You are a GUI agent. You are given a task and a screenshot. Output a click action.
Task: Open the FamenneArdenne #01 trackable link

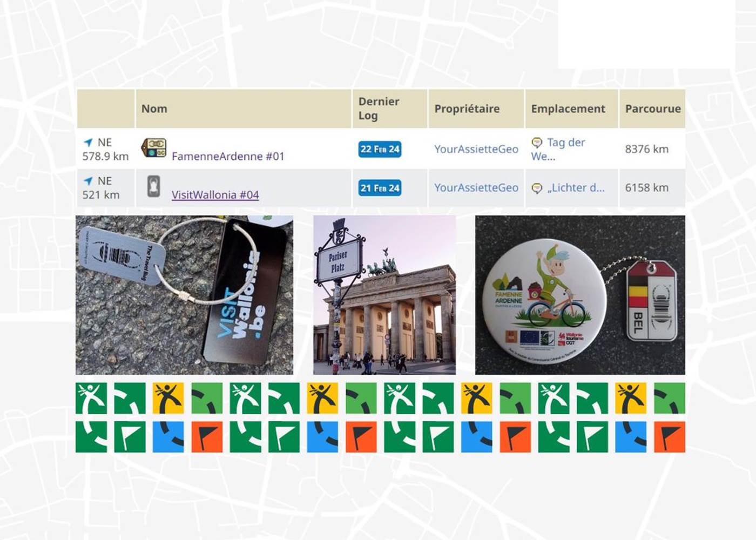click(x=227, y=156)
